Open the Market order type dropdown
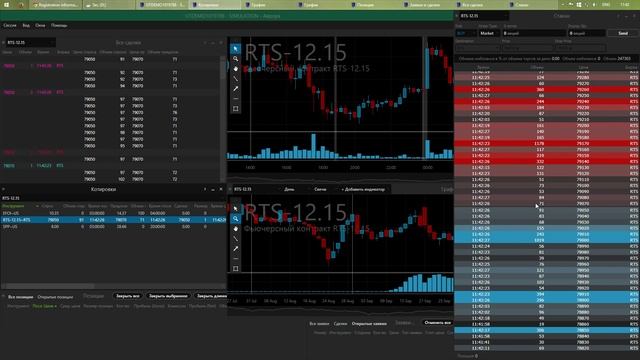640x360 pixels. (x=489, y=33)
